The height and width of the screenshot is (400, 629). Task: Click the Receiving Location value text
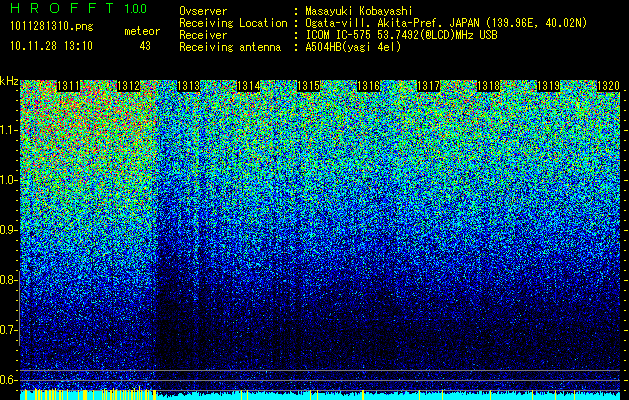tap(446, 23)
